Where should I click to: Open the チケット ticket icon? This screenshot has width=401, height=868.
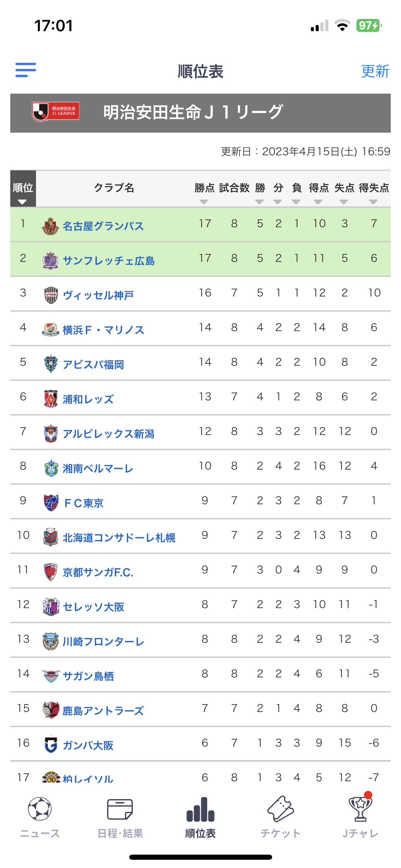(x=281, y=809)
